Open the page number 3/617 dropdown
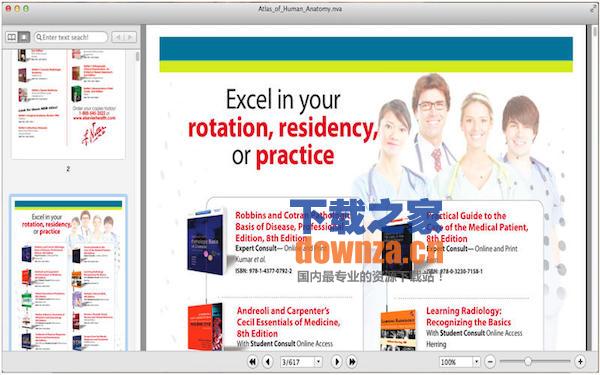600x375 pixels. pyautogui.click(x=318, y=362)
